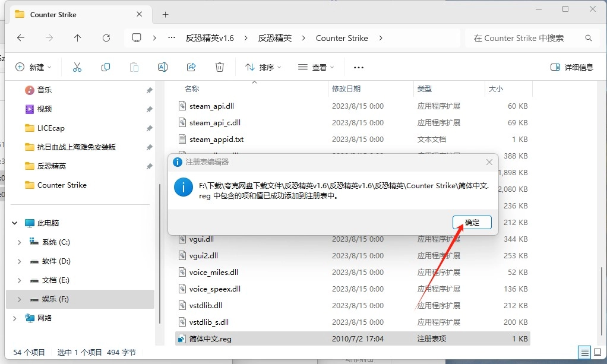This screenshot has height=364, width=607.
Task: Expand the 系统 (C:) drive tree
Action: point(19,242)
